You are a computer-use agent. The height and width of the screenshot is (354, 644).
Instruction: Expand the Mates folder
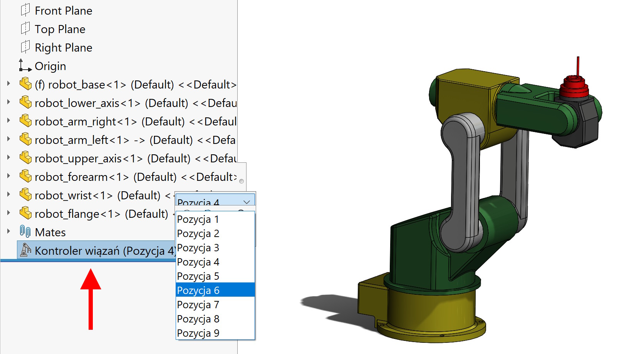click(x=8, y=231)
